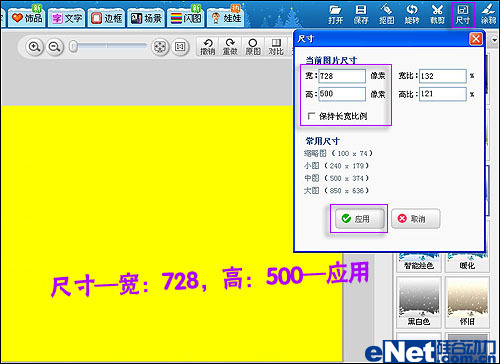The width and height of the screenshot is (500, 364).
Task: Click the 宽 width input field
Action: (342, 76)
